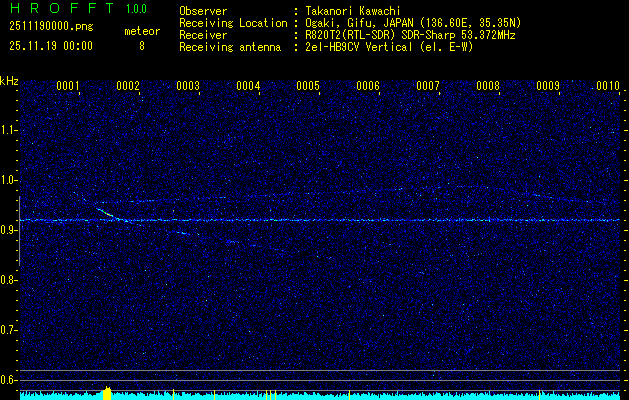Click the large yellow spike in bottom power graph

click(x=107, y=392)
